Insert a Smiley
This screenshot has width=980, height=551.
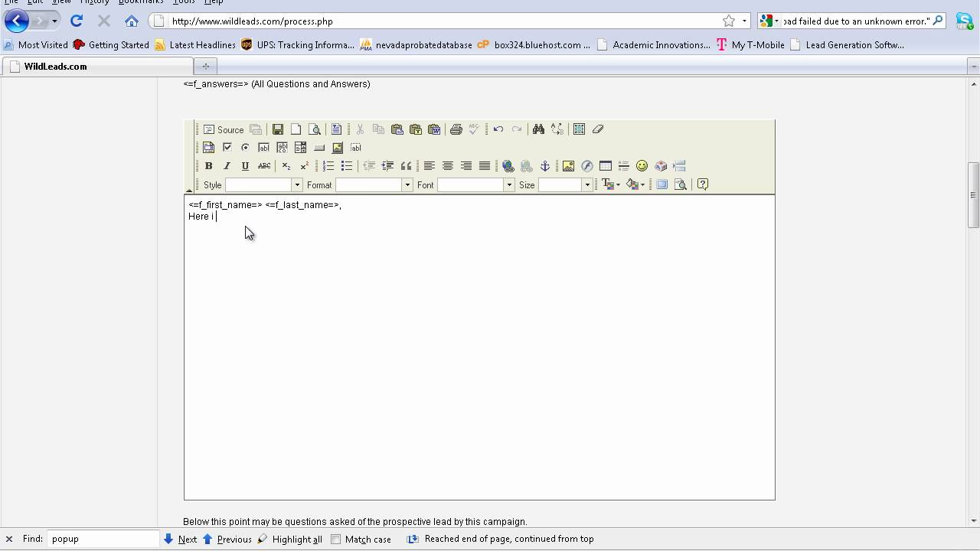(x=642, y=166)
